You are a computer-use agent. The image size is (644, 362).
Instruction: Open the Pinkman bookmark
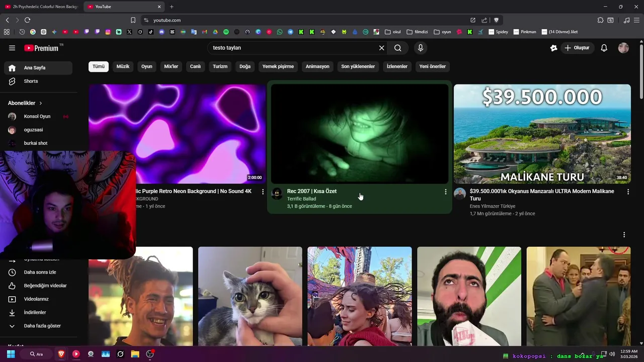coord(524,32)
